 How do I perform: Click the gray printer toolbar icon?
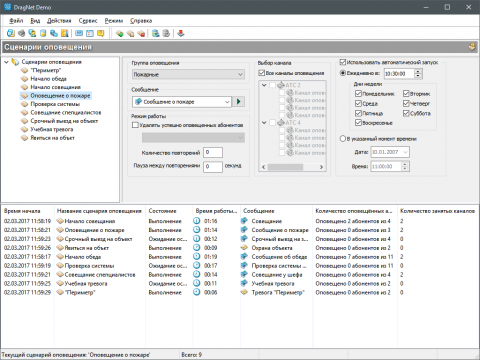(x=21, y=33)
